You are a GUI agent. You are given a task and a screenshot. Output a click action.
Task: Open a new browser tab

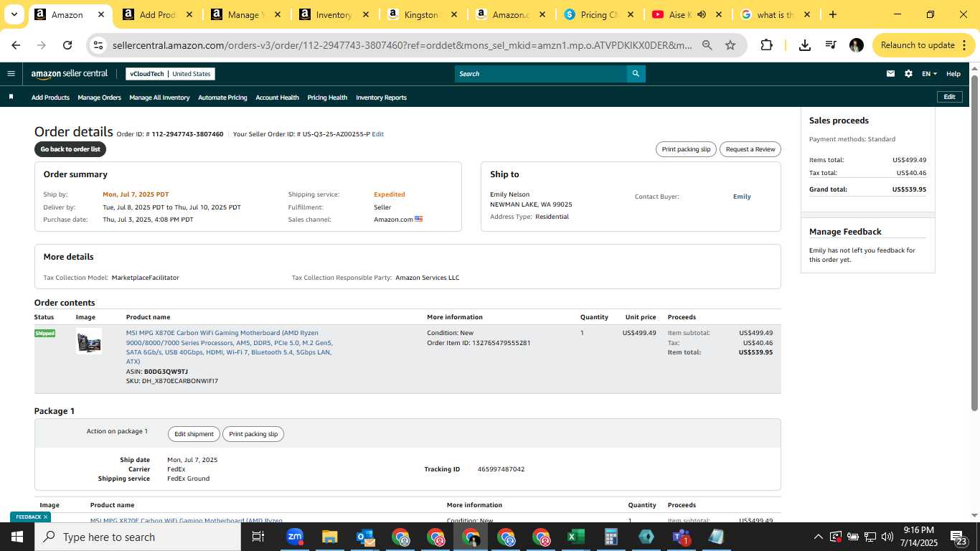(x=832, y=14)
